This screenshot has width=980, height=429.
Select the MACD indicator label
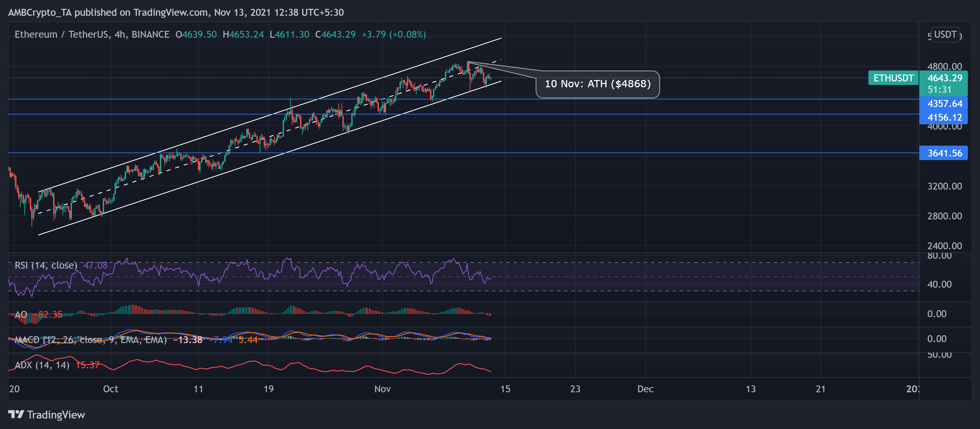[91, 340]
